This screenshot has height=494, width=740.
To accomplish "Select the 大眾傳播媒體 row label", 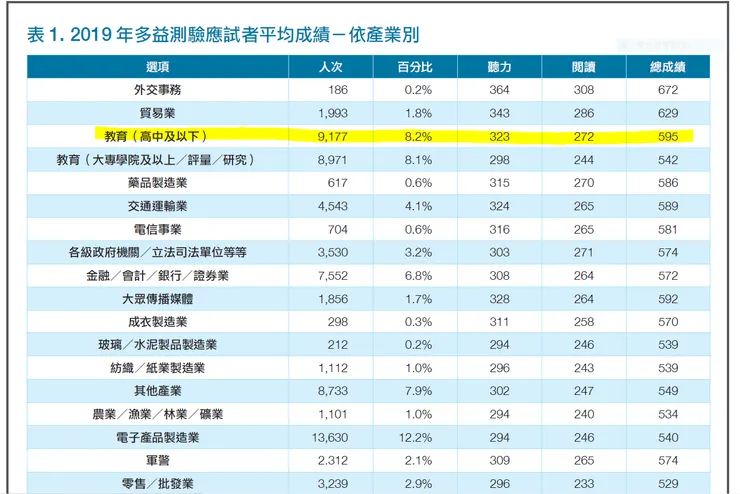I will 158,299.
